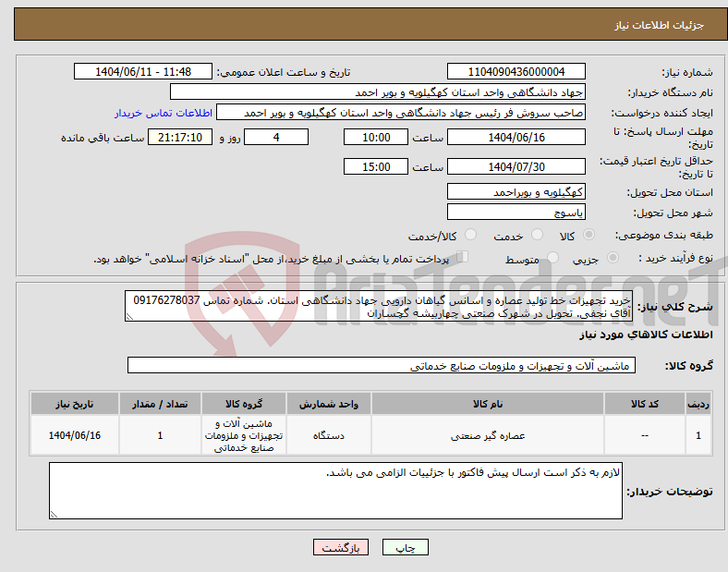Click the شرح کلی نیاز text area
This screenshot has width=728, height=572.
[379, 306]
